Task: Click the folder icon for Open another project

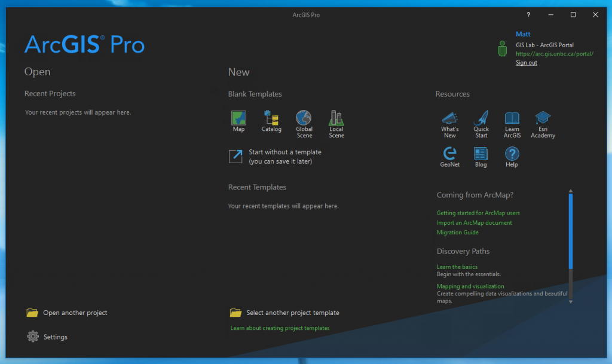Action: click(32, 313)
